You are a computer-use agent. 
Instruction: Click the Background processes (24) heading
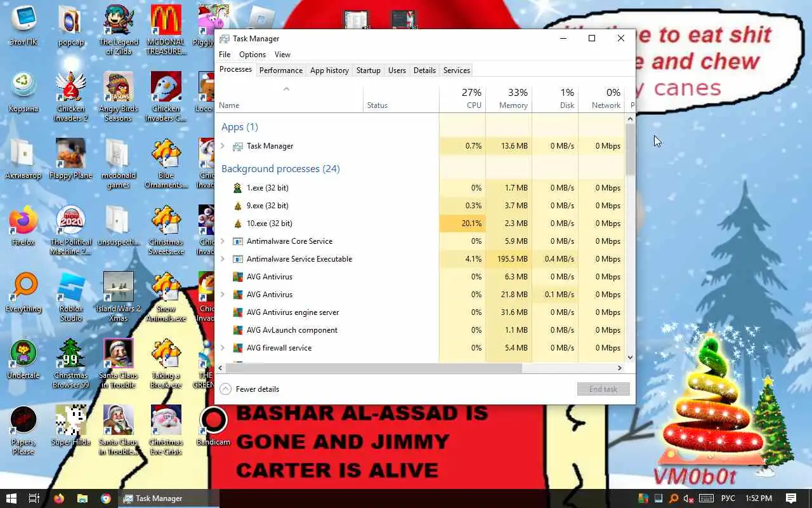280,169
